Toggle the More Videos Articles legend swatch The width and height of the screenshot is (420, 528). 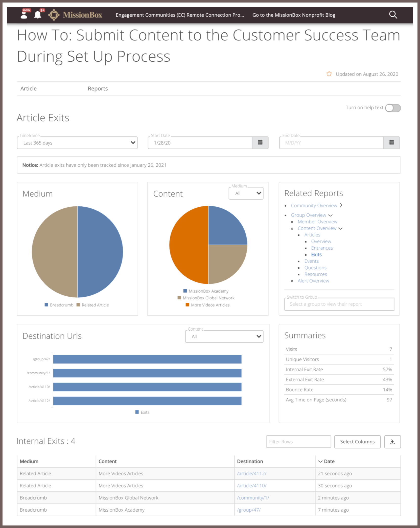(187, 305)
